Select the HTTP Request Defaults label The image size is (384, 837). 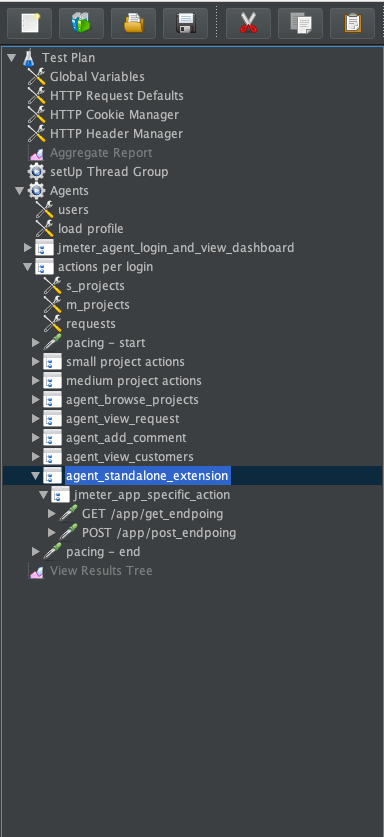click(x=116, y=96)
